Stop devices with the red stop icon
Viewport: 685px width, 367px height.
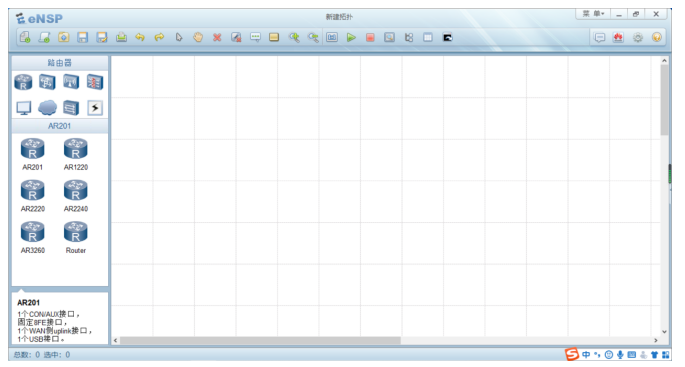(370, 38)
